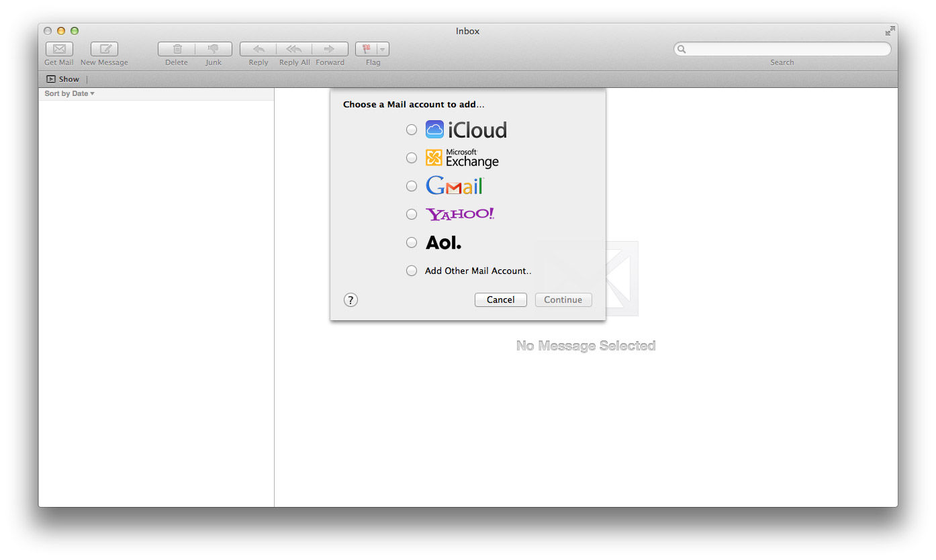Image resolution: width=936 pixels, height=560 pixels.
Task: Select the Yahoo! radio button
Action: click(x=412, y=214)
